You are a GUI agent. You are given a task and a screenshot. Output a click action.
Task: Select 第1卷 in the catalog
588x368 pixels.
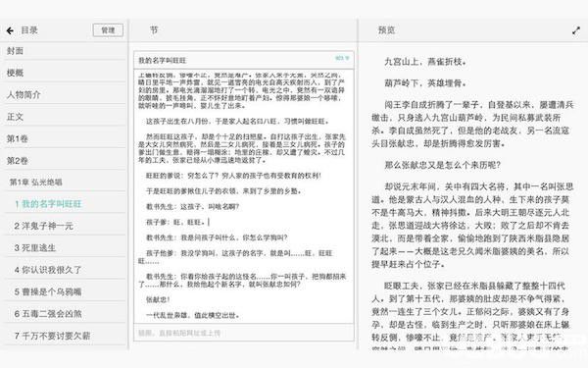66,138
